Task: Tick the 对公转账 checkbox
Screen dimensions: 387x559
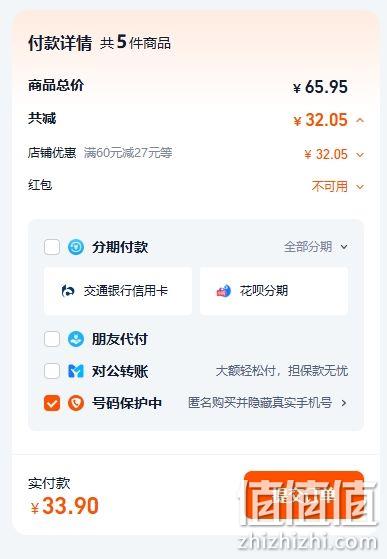Action: (x=52, y=371)
